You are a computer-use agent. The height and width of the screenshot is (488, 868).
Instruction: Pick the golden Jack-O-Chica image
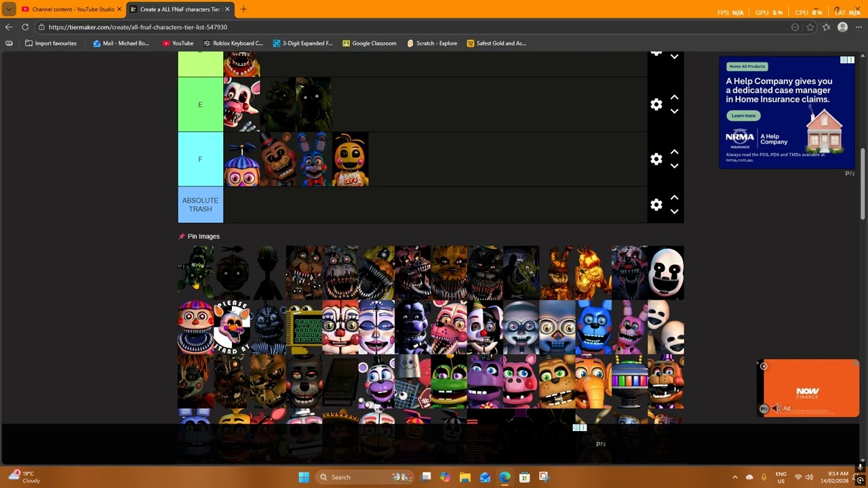click(x=593, y=272)
